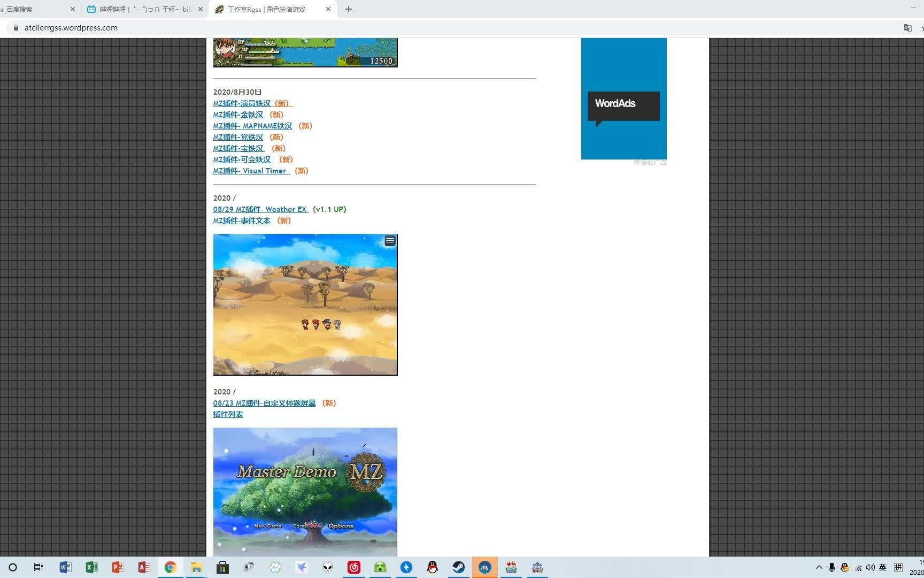Click the microphone icon in system tray
This screenshot has width=924, height=578.
pyautogui.click(x=831, y=567)
